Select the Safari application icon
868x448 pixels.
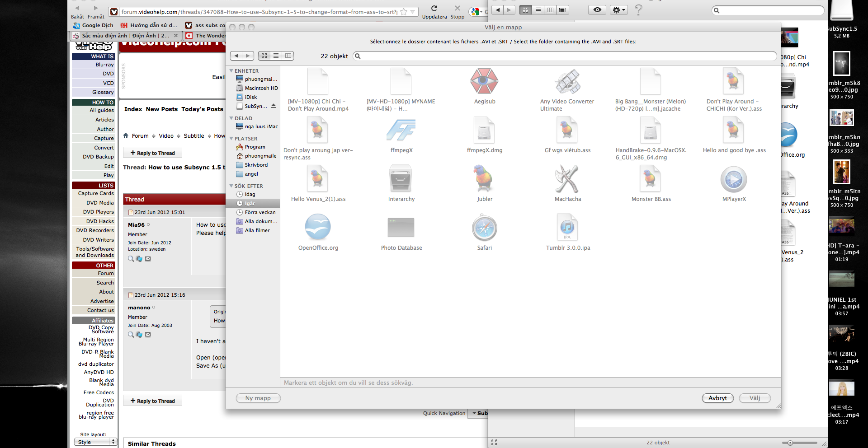(x=484, y=228)
